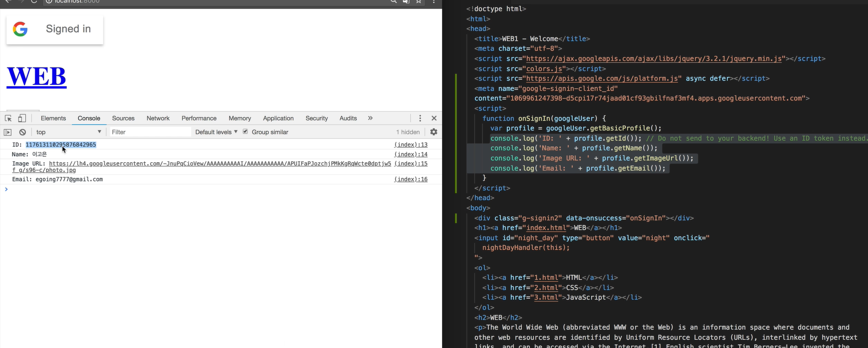This screenshot has height=348, width=868.
Task: Click the <!doctype html> line
Action: coord(496,9)
